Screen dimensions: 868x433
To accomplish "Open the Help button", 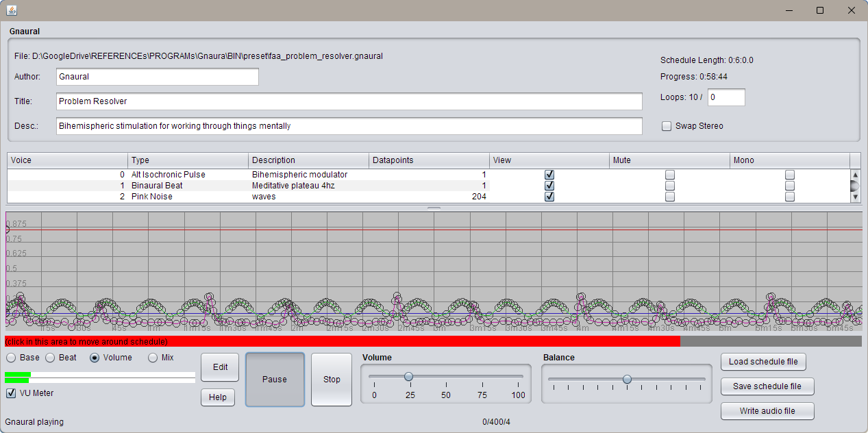I will (218, 397).
